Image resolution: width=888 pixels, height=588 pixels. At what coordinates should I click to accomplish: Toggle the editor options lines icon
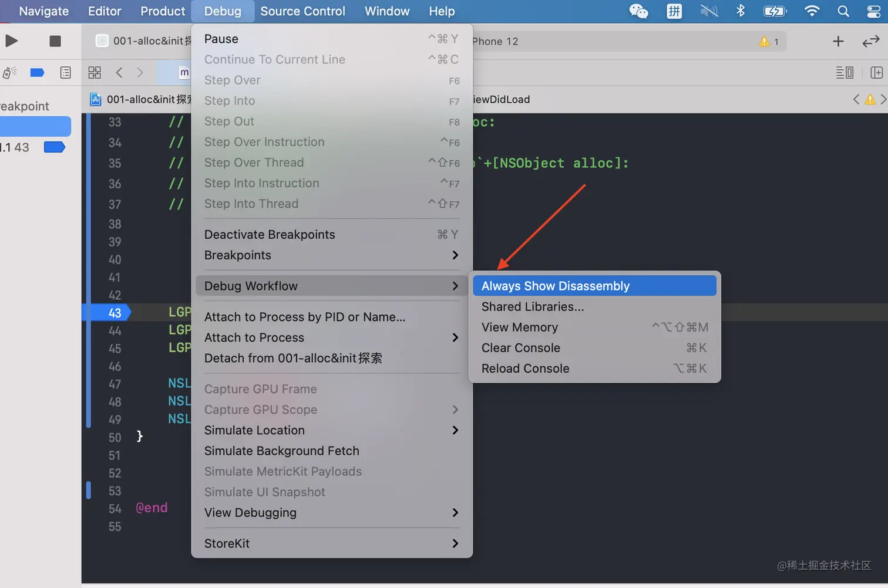(x=845, y=72)
